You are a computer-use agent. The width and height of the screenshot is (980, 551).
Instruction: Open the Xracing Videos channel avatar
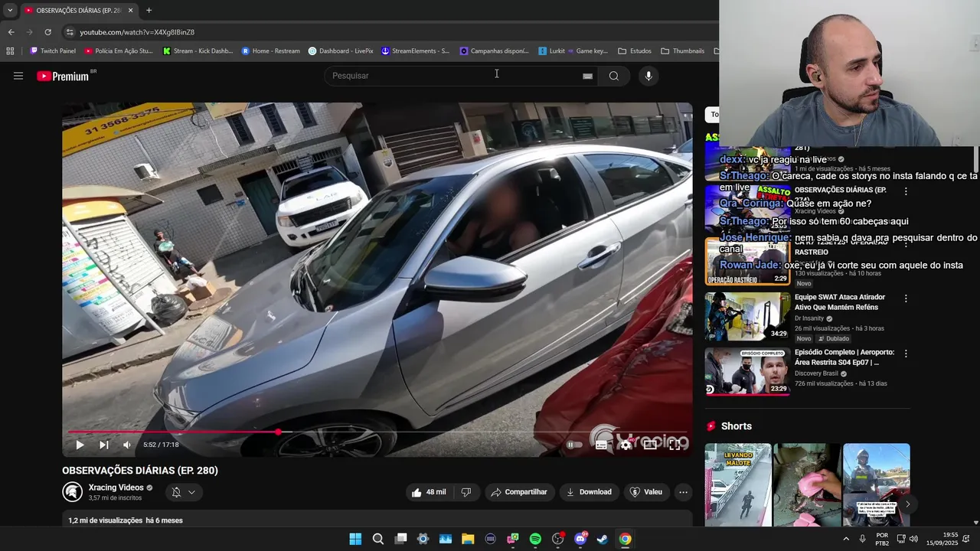click(72, 492)
